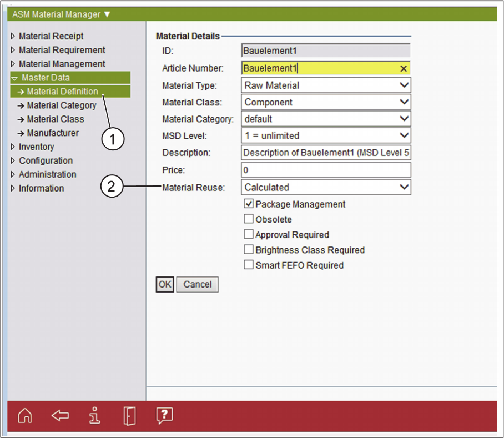Open the MSD Level dropdown
The height and width of the screenshot is (438, 504).
[x=326, y=135]
